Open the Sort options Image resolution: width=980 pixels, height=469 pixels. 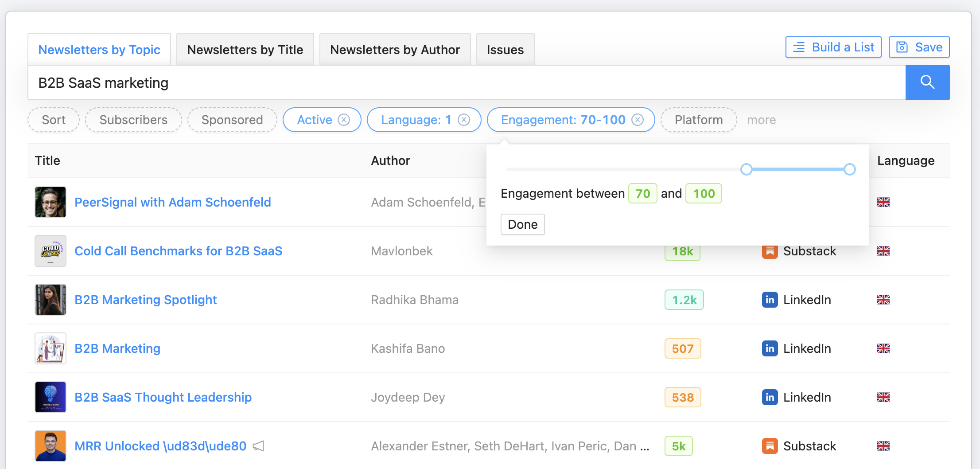coord(53,120)
